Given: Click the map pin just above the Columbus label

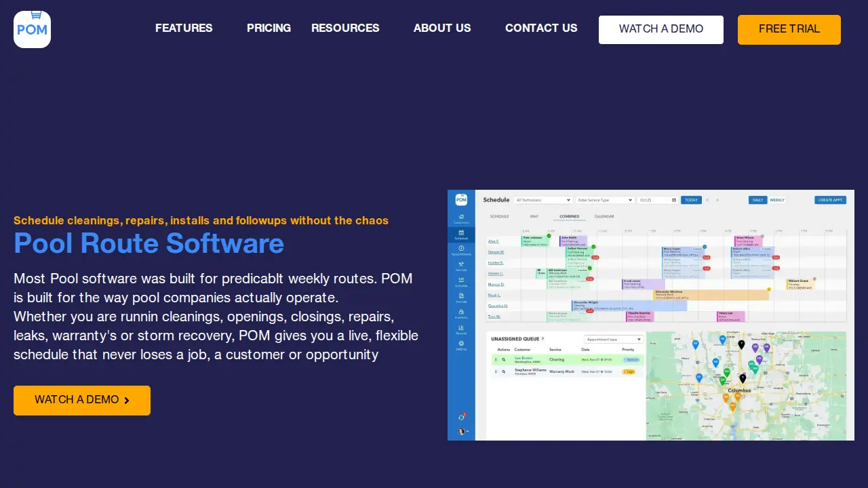Looking at the screenshot, I should (x=743, y=378).
